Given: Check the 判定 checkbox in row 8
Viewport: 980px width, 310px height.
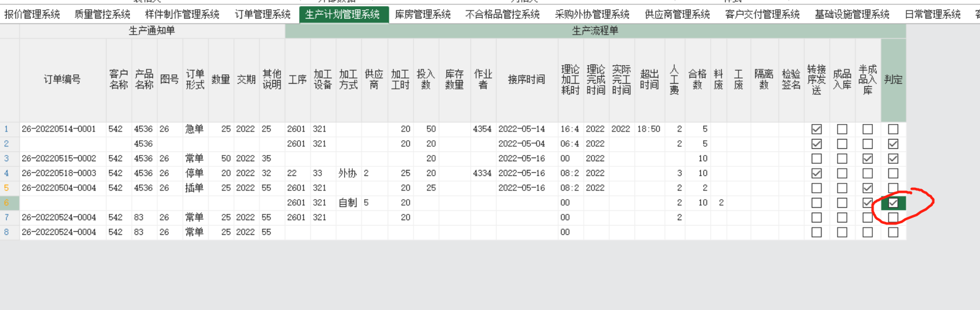Looking at the screenshot, I should pyautogui.click(x=893, y=232).
